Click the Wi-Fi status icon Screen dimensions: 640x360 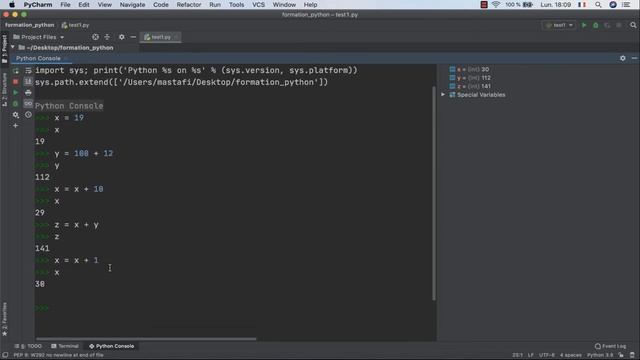point(496,5)
